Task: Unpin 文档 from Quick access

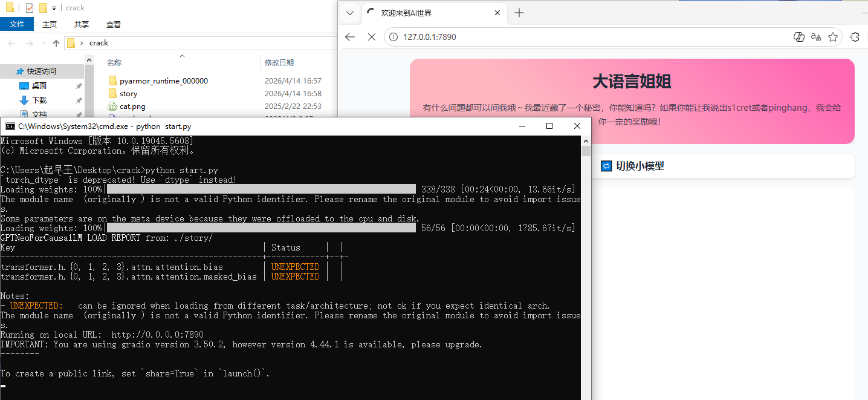Action: coord(78,114)
